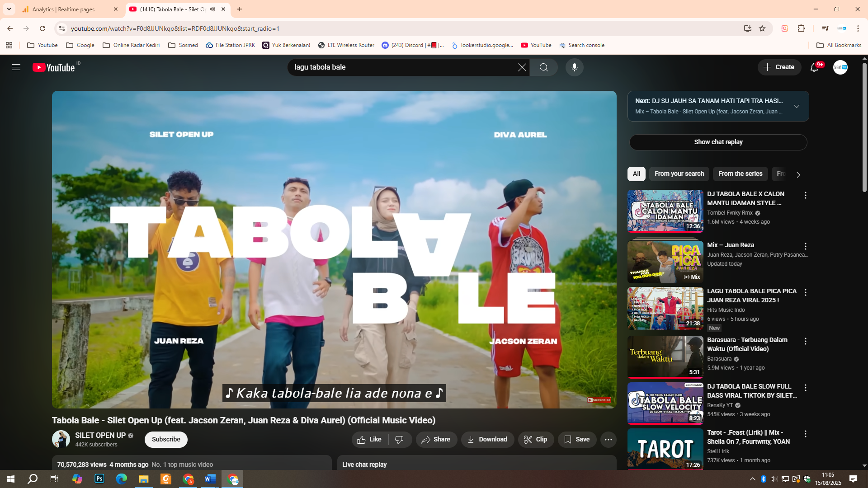868x488 pixels.
Task: Open media controls icon in Chrome toolbar
Action: pyautogui.click(x=825, y=28)
